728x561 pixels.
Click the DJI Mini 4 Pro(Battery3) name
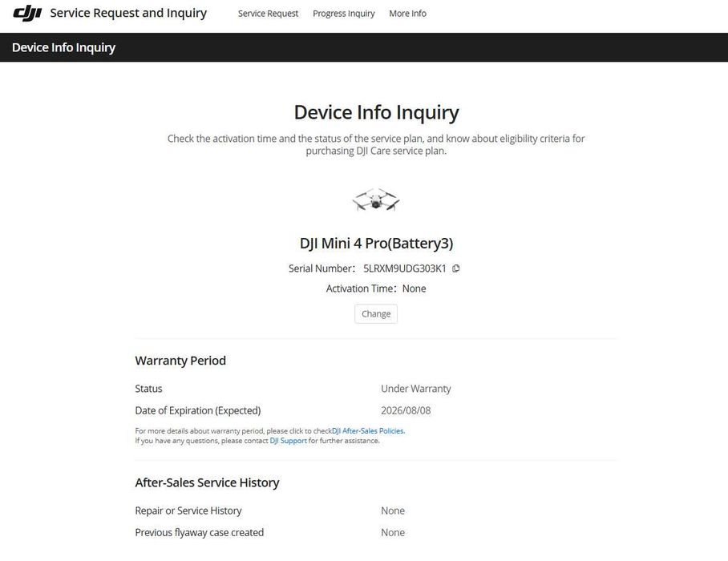coord(377,243)
